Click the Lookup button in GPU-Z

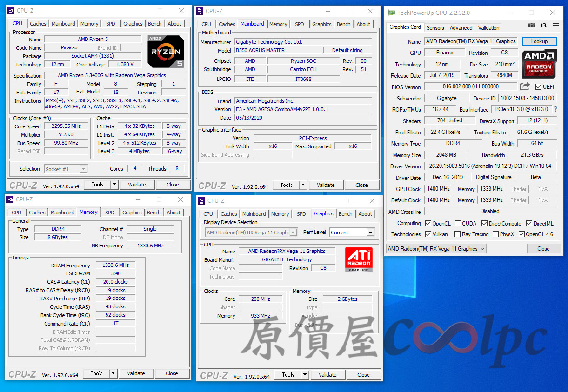(540, 41)
